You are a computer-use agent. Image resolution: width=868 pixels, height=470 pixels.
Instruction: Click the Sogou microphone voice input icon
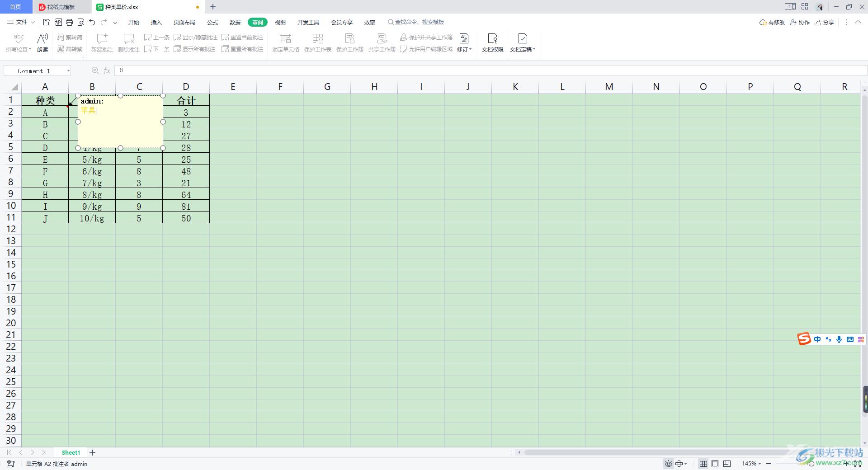[x=839, y=339]
